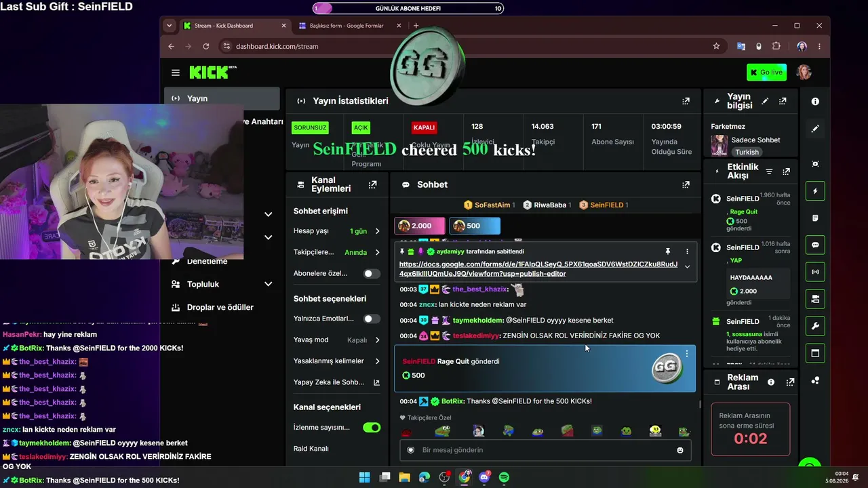Open Yavaş mod setting

337,340
